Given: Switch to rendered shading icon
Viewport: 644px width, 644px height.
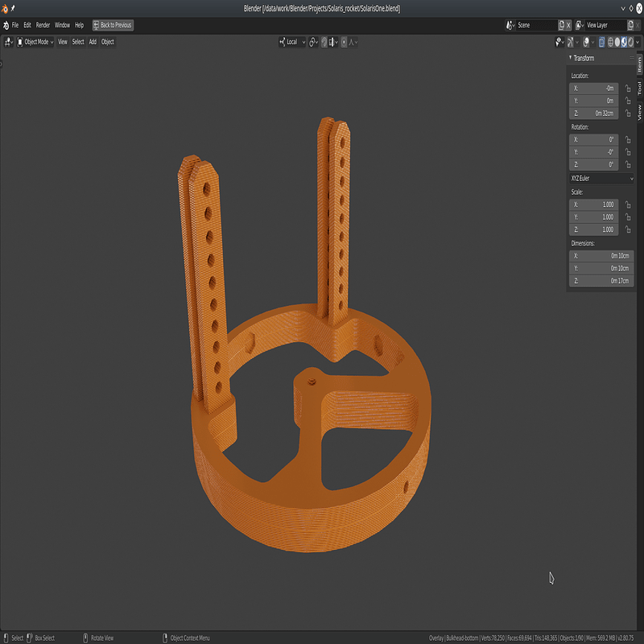Looking at the screenshot, I should click(631, 42).
